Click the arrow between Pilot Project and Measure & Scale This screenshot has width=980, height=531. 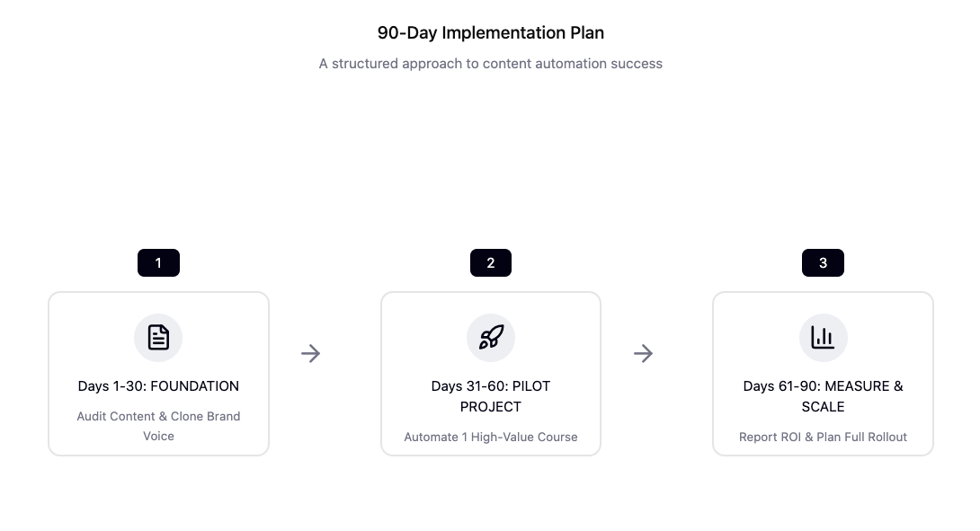pyautogui.click(x=643, y=354)
